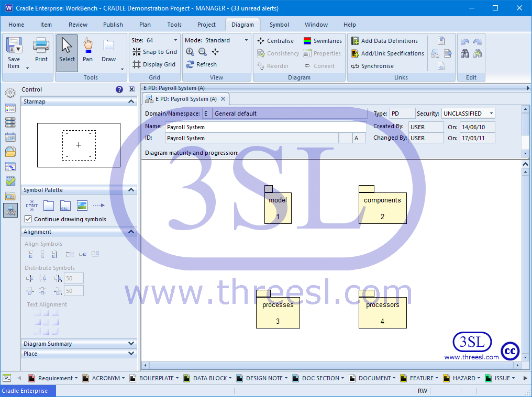Click the stacked database sidebar icon

coord(10,122)
